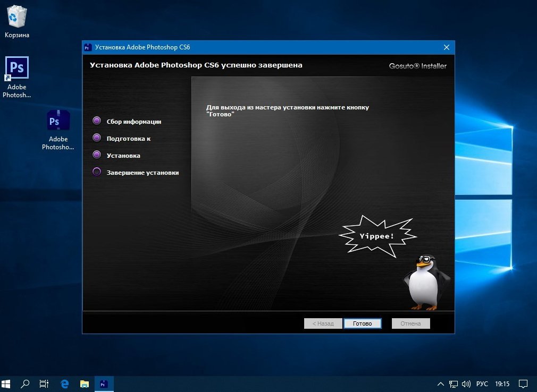Open the Action Center notifications icon
Viewport: 537px width, 392px height.
tap(523, 384)
